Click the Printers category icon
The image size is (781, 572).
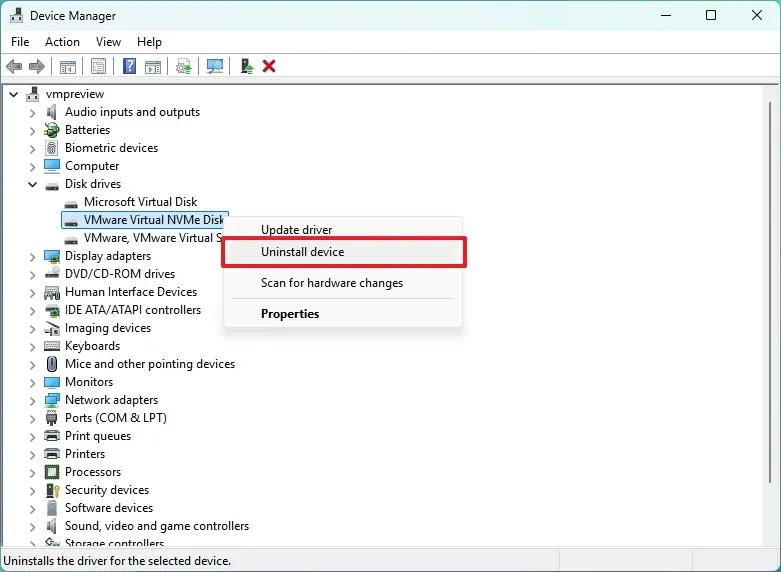coord(52,454)
